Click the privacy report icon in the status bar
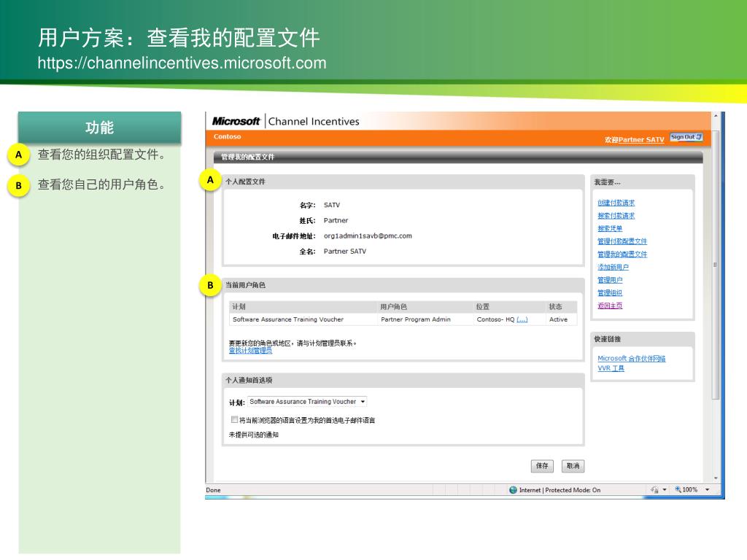Screen dimensions: 747x560 [x=654, y=489]
